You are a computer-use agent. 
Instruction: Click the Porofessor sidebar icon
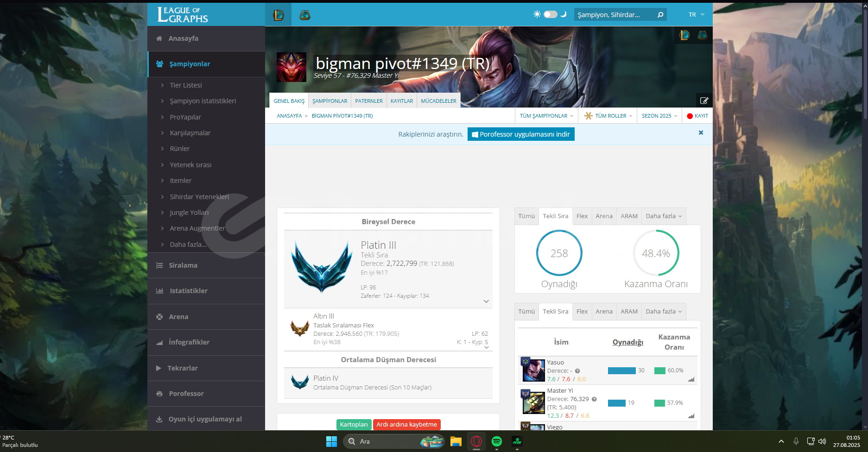coord(159,394)
